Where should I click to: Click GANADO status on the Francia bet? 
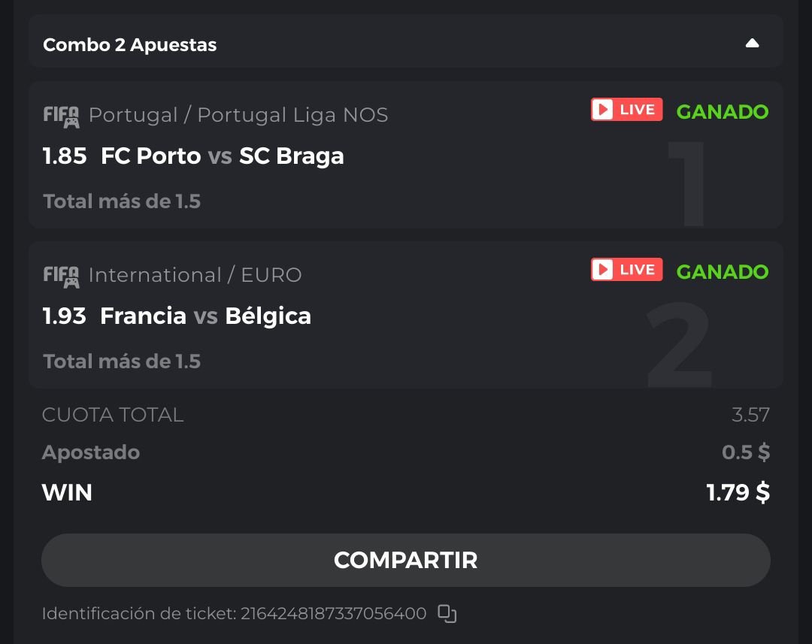(722, 272)
